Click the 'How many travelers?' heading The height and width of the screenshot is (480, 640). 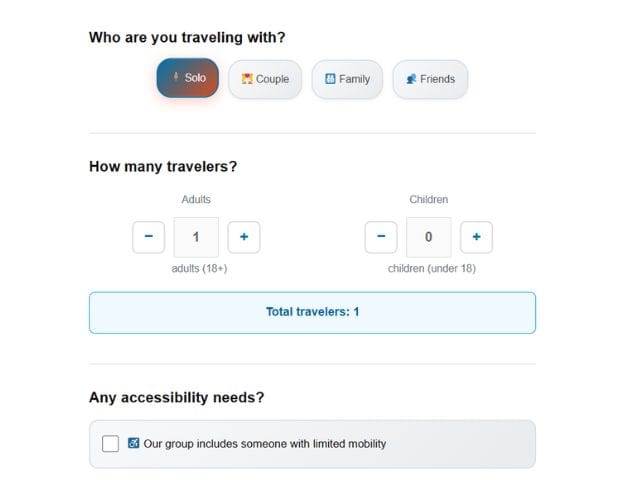pos(163,166)
